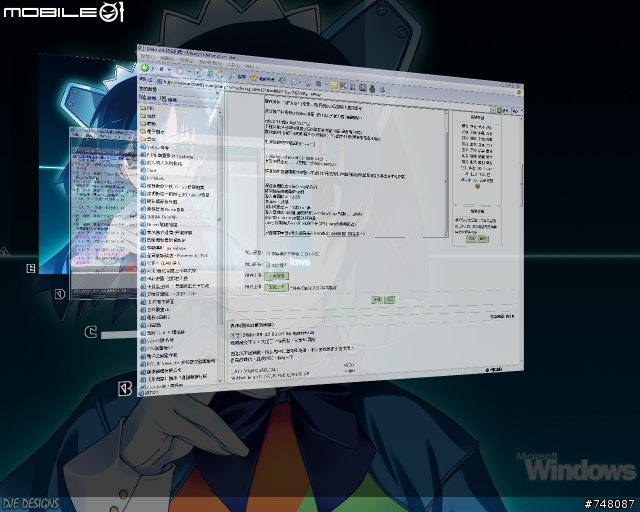Open the dropdown arrow beside Edit icon
Screen dimensions: 640x512
[x=326, y=85]
